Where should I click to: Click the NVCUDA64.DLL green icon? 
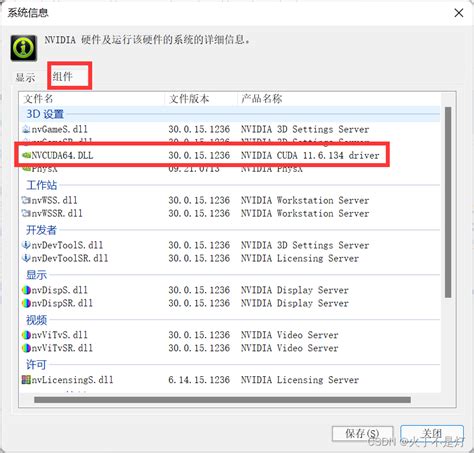(26, 155)
